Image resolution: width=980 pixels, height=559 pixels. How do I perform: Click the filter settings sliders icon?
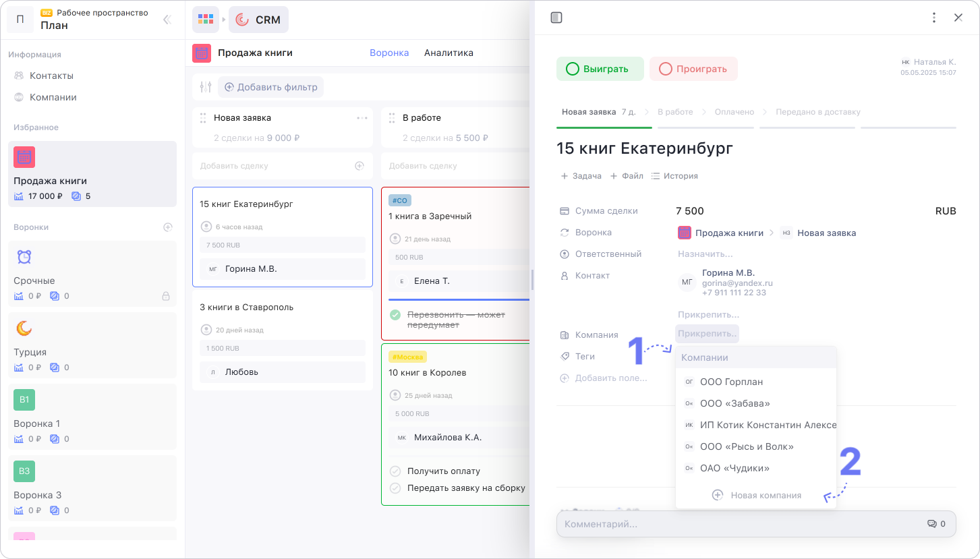[206, 87]
